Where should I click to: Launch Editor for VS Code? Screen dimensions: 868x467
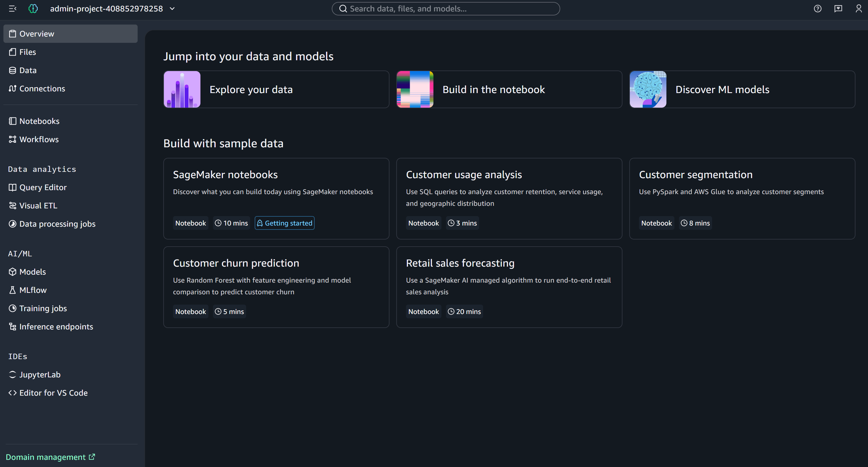[71, 392]
